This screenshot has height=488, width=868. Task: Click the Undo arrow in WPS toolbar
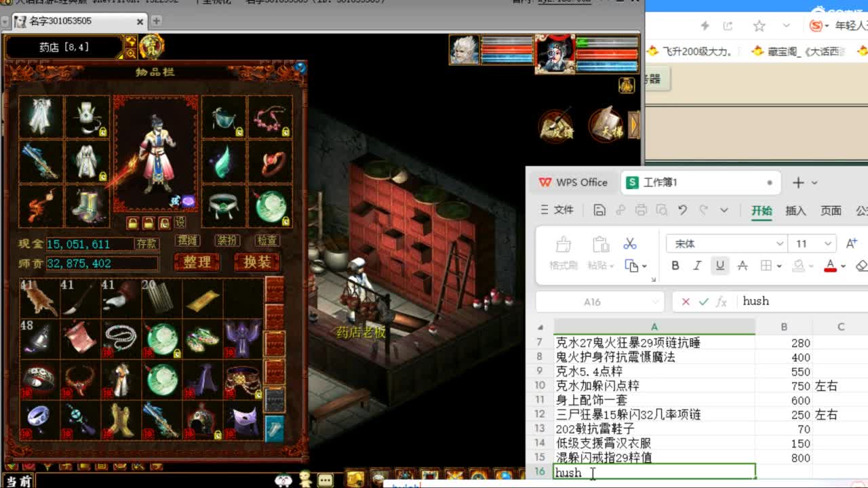click(682, 210)
